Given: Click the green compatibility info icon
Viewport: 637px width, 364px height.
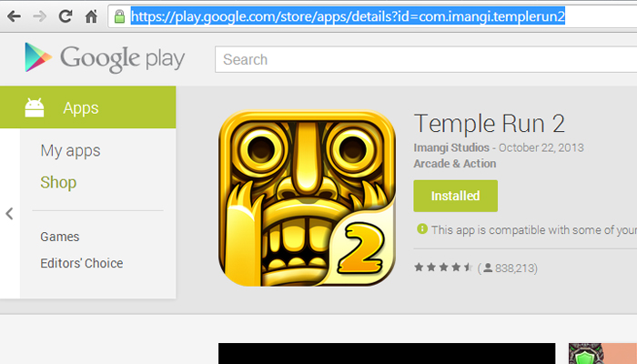Looking at the screenshot, I should coord(422,228).
